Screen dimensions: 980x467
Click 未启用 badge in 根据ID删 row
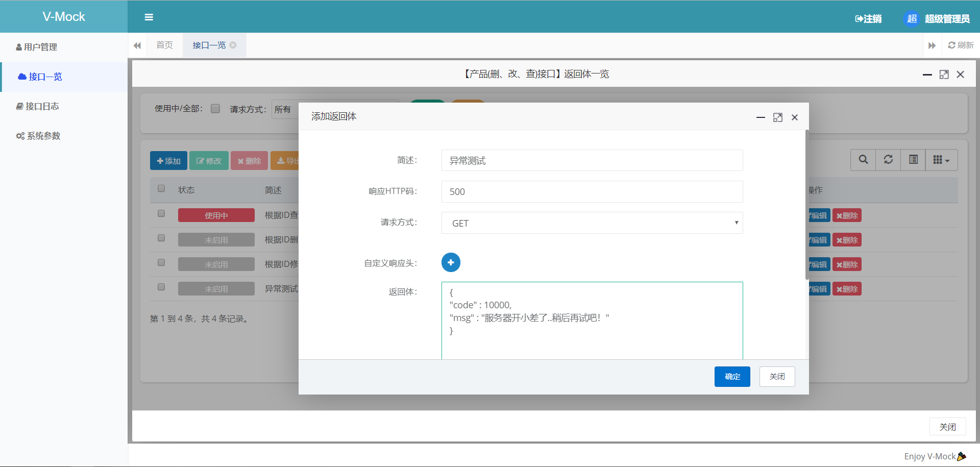216,240
